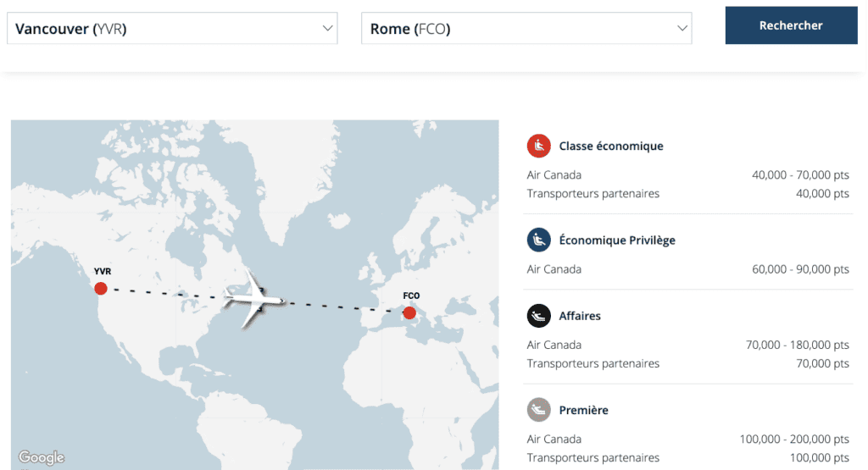
Task: Click the Google logo on the map
Action: pyautogui.click(x=42, y=457)
